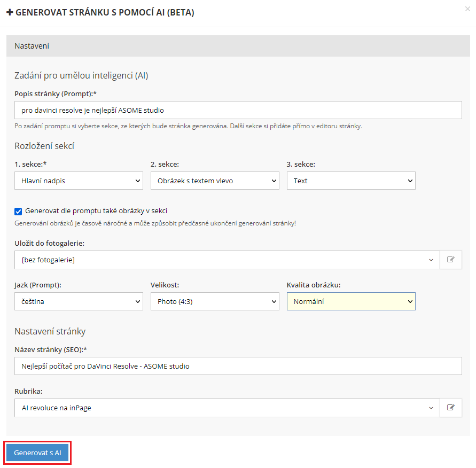Click the Popis stránky prompt input field
The width and height of the screenshot is (476, 468).
(238, 111)
